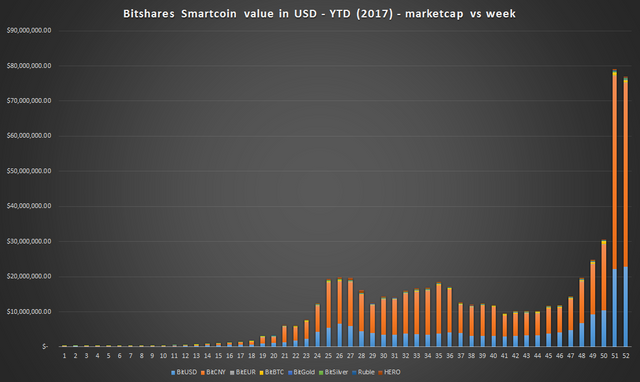Click the chart title 'Bitshares Smartcoin value in USD'
Image resolution: width=640 pixels, height=382 pixels.
click(x=220, y=13)
